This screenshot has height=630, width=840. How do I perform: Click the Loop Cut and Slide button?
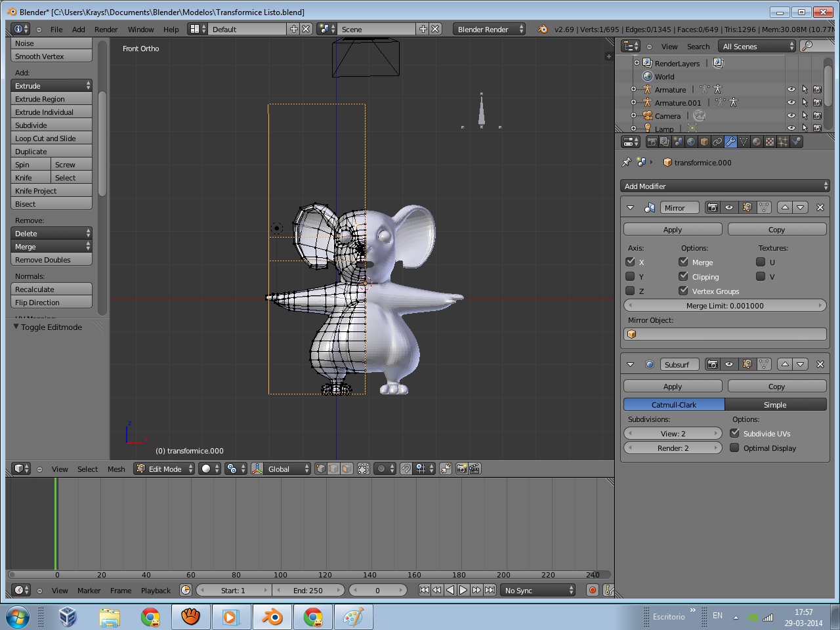coord(51,138)
